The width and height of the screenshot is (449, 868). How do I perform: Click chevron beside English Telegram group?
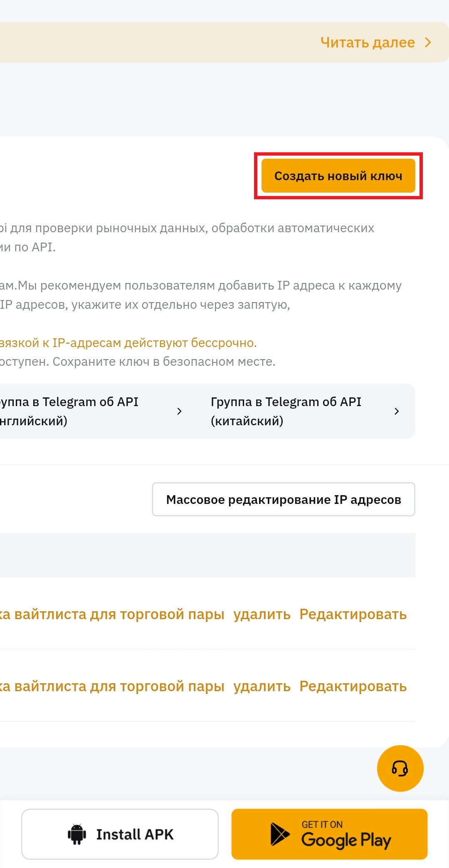[x=179, y=411]
